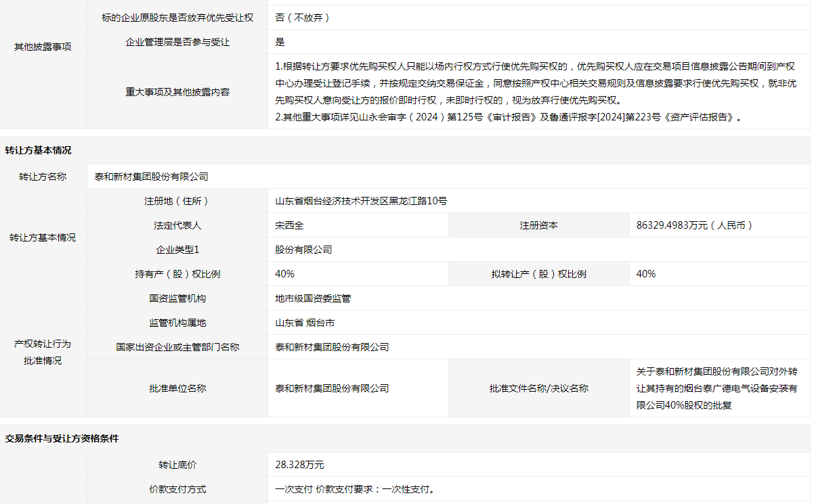816x504 pixels.
Task: Click the line starting 2.其他重大事项详见
Action: [509, 117]
